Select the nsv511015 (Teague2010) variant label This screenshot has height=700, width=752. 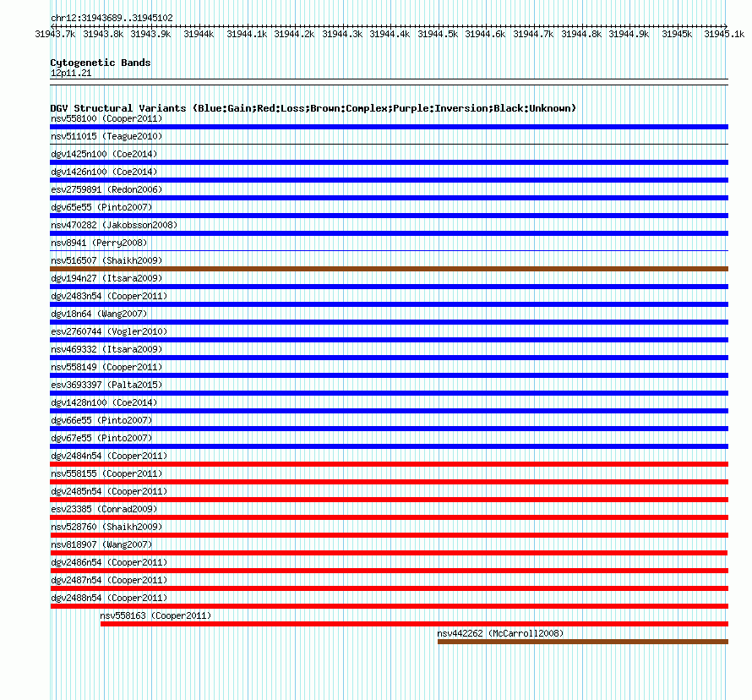[106, 136]
